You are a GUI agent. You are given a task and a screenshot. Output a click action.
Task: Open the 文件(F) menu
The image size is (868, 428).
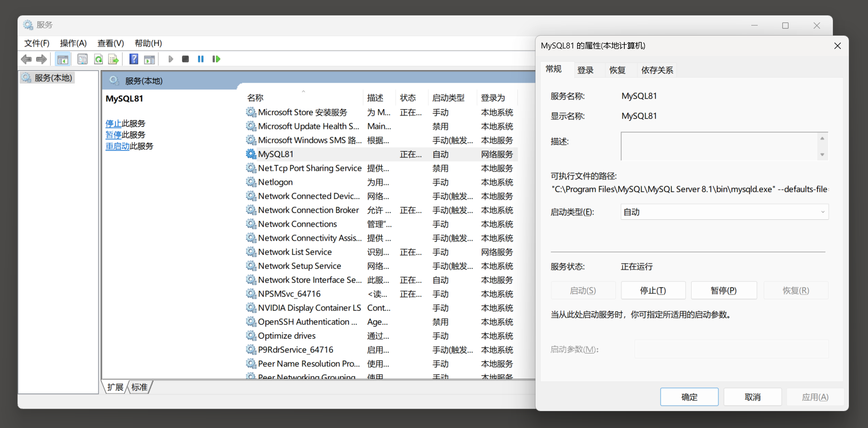pos(37,43)
